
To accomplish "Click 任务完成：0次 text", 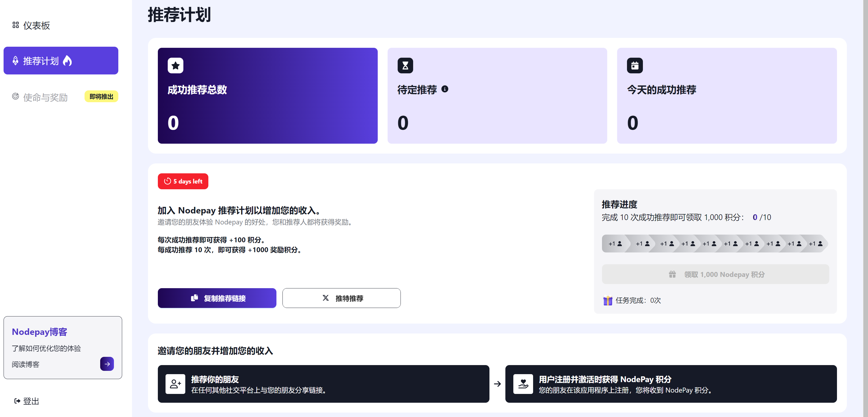I will point(638,300).
